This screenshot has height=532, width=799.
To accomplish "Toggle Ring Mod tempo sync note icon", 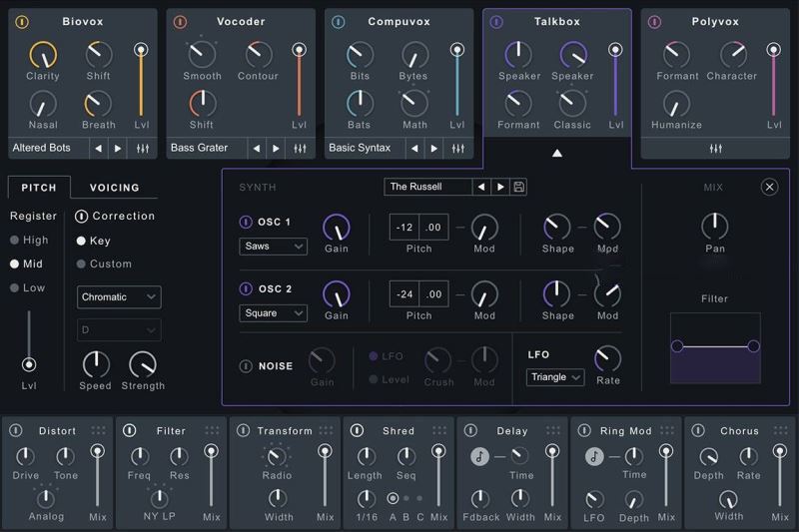I will click(594, 456).
